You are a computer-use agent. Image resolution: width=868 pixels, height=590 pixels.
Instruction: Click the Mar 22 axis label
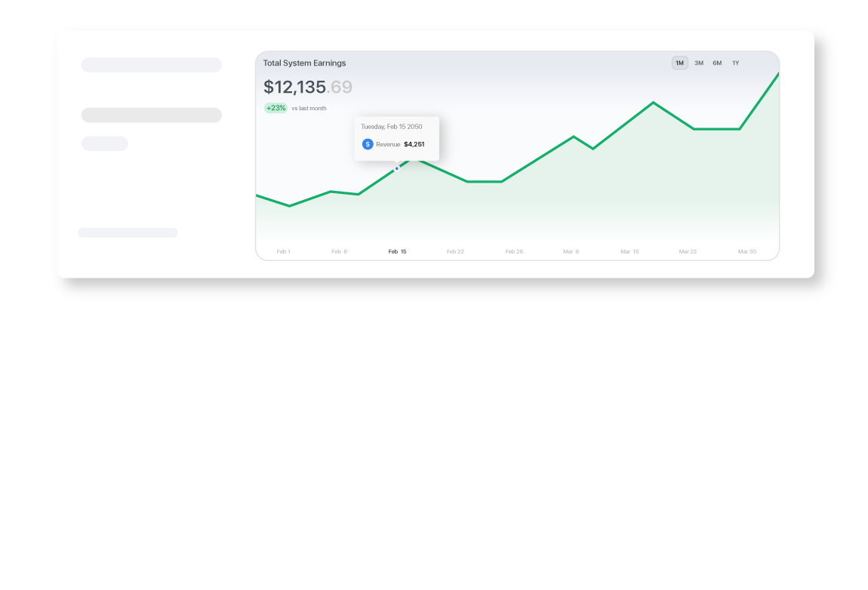pos(688,251)
